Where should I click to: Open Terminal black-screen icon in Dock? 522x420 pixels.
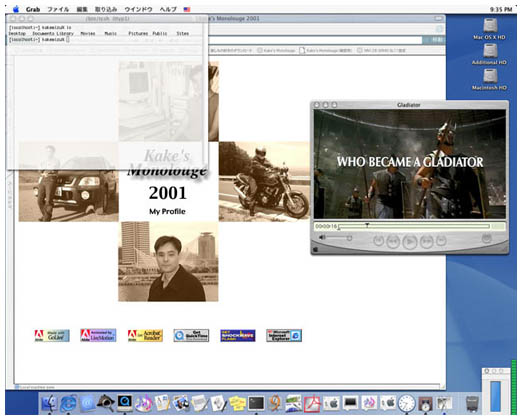click(256, 403)
